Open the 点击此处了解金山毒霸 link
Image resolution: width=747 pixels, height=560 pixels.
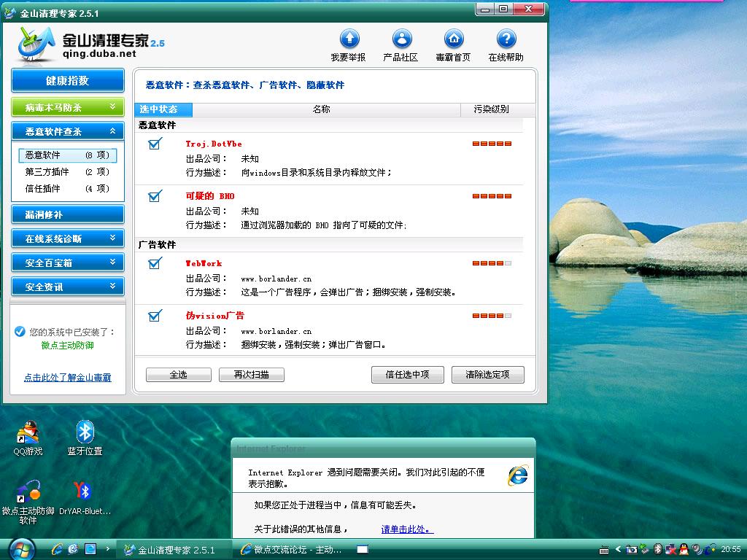(x=68, y=378)
